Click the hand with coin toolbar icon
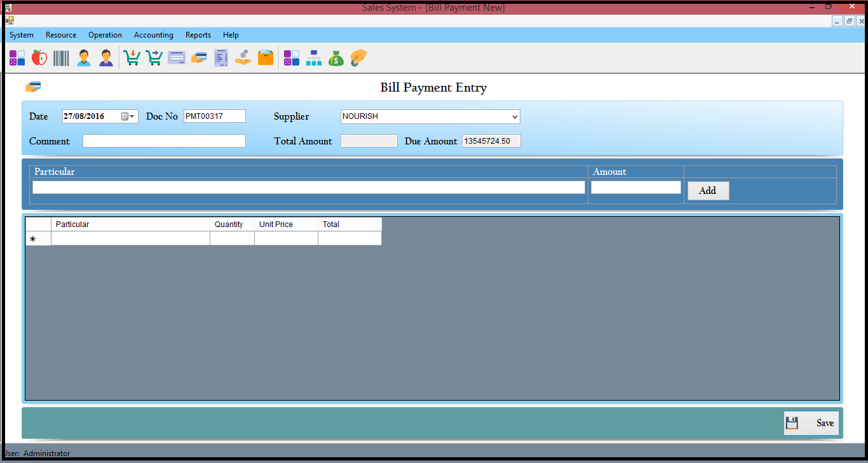Viewport: 868px width, 463px height. (243, 58)
